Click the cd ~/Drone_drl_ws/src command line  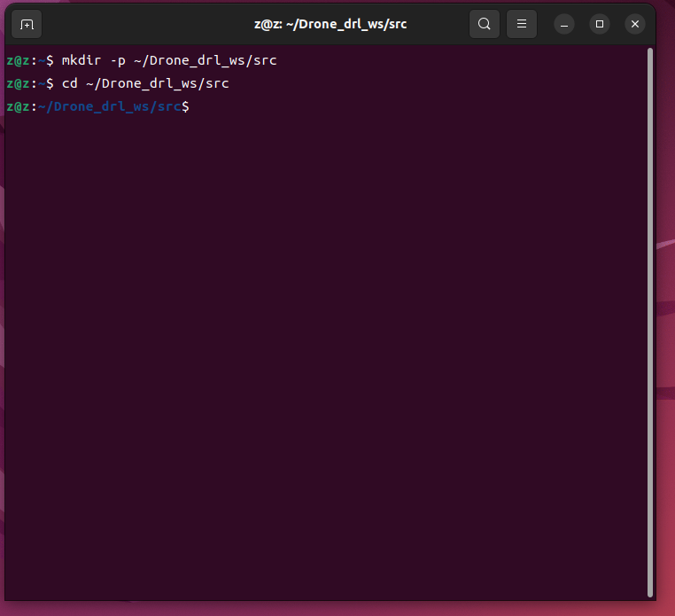pyautogui.click(x=145, y=83)
